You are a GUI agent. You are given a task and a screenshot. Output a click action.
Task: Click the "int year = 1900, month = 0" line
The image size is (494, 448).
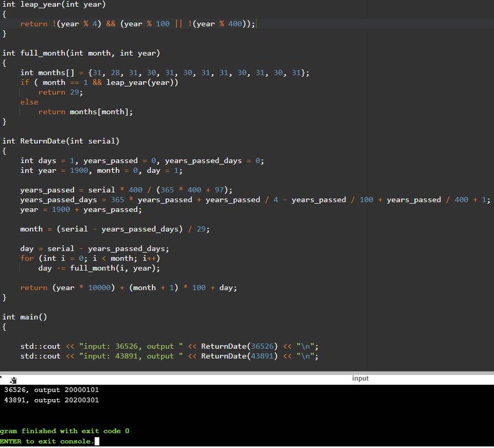pos(101,170)
